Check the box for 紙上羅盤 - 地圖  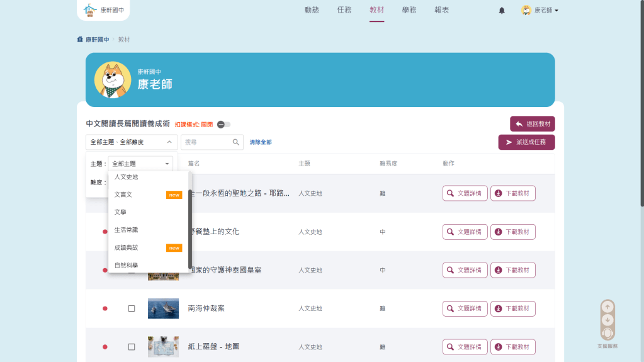[132, 347]
